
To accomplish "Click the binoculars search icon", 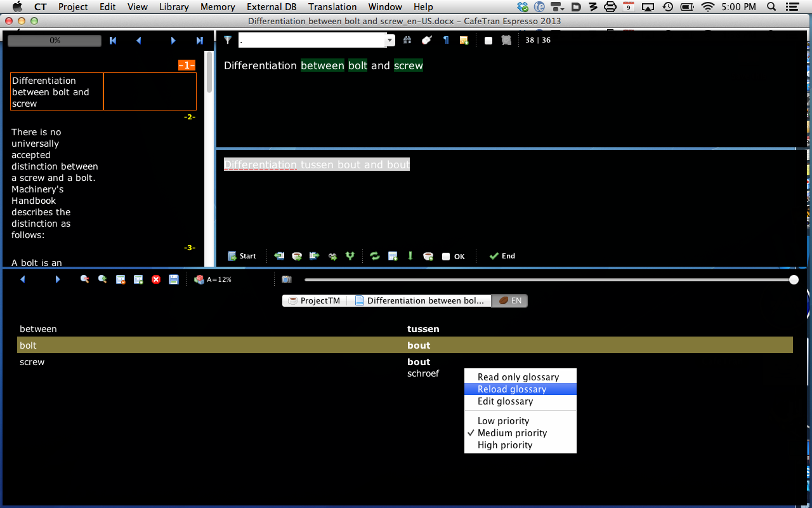I will point(407,40).
